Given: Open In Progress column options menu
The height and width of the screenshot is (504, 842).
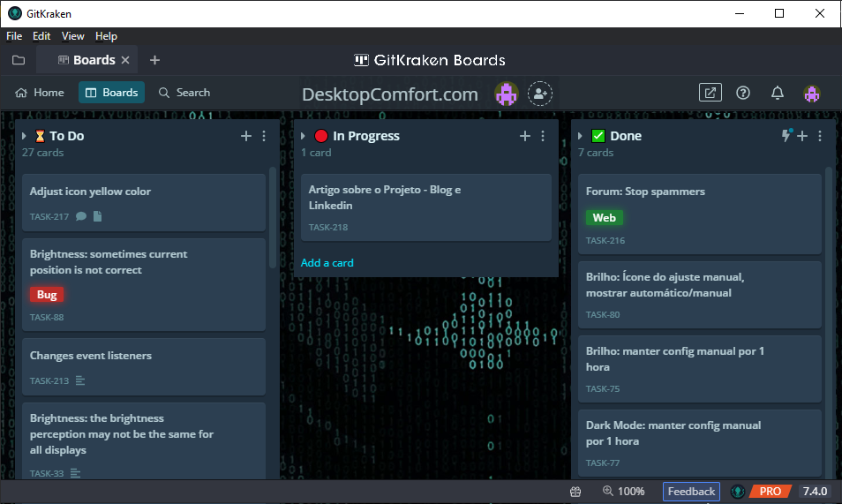Looking at the screenshot, I should coord(543,136).
